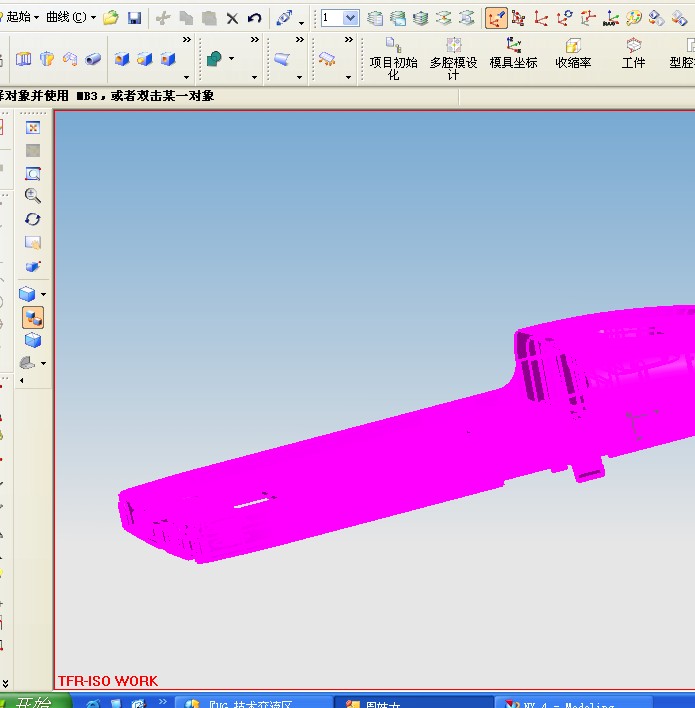Viewport: 695px width, 708px height.
Task: Expand chevron above the Unite toolbar
Action: pos(255,40)
